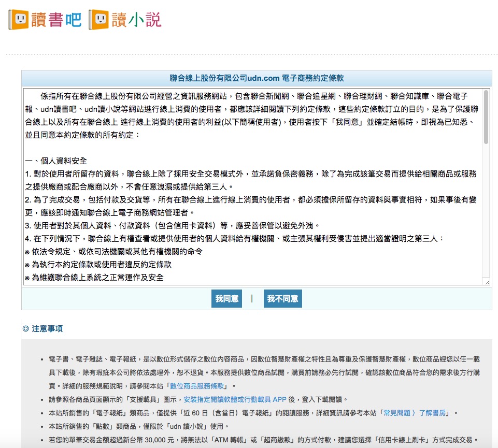
Task: Click the 我不同意 button
Action: tap(282, 298)
